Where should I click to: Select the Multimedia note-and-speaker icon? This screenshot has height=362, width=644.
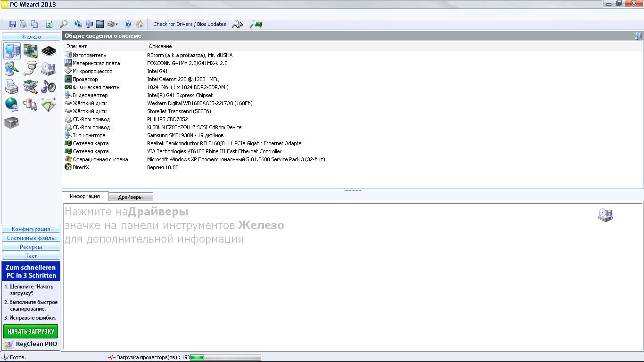(x=48, y=87)
